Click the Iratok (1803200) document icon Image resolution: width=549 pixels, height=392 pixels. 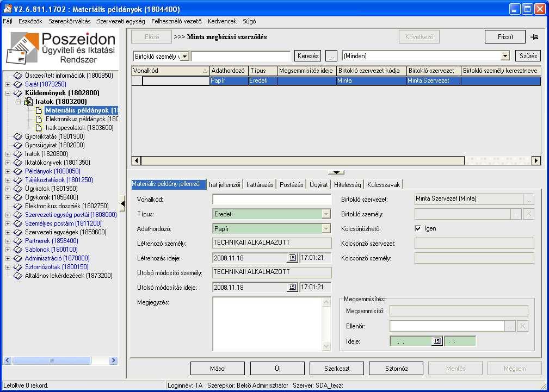(28, 102)
